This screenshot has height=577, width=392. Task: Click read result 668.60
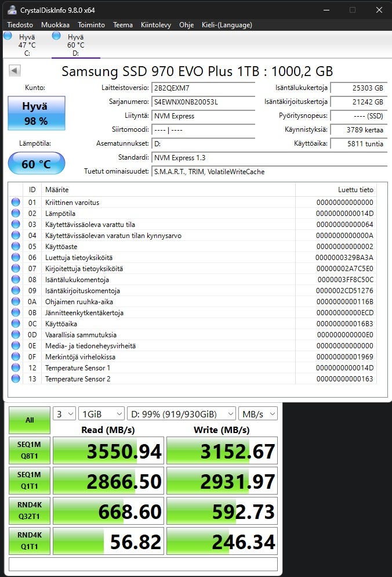tap(108, 511)
